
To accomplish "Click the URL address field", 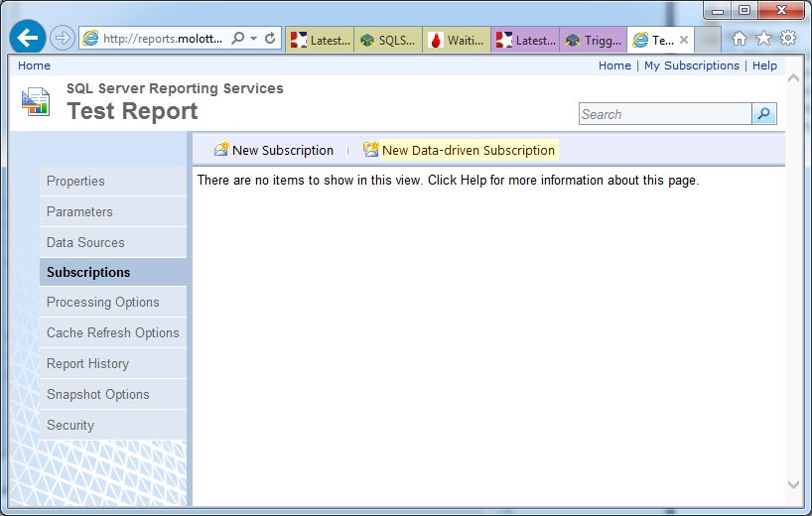I will [x=163, y=39].
